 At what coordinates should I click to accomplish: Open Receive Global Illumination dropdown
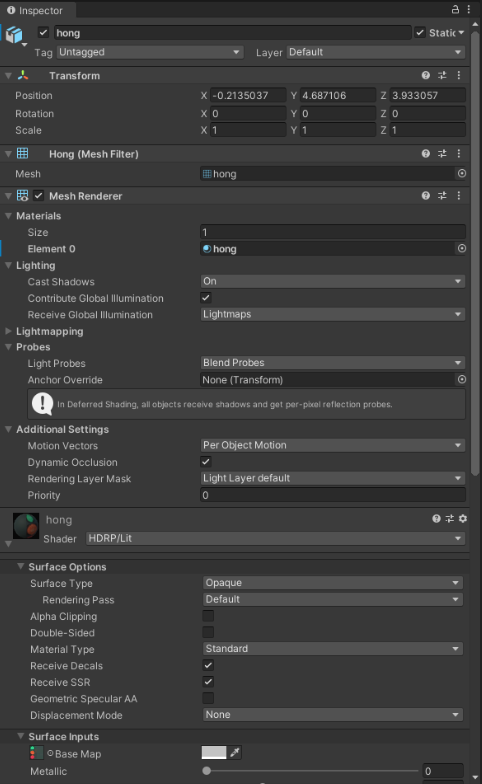[x=332, y=314]
